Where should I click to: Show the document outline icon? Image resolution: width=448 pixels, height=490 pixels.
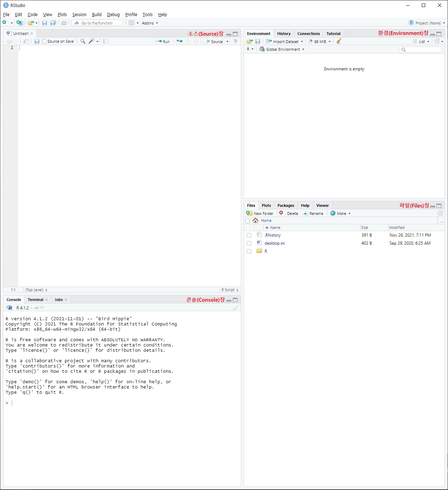click(x=235, y=41)
